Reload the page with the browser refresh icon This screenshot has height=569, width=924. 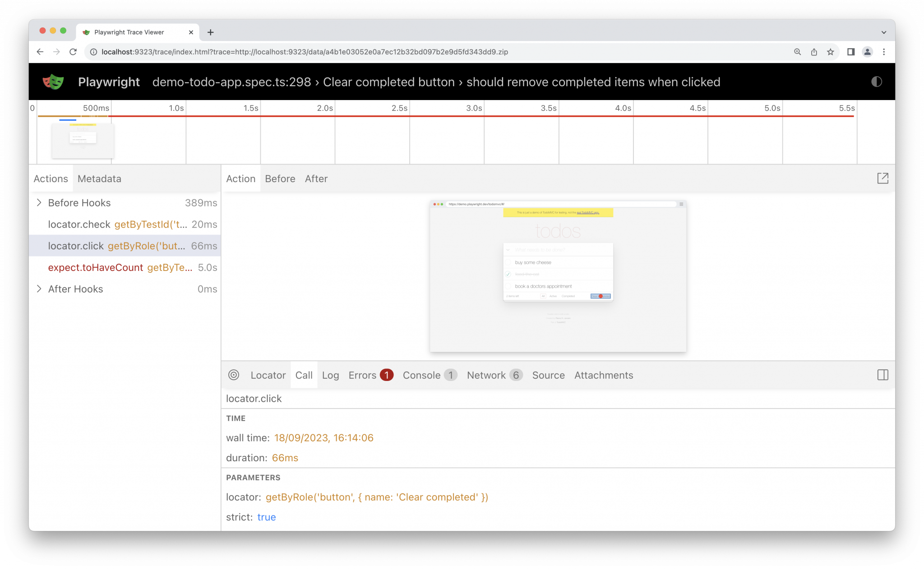click(x=73, y=51)
